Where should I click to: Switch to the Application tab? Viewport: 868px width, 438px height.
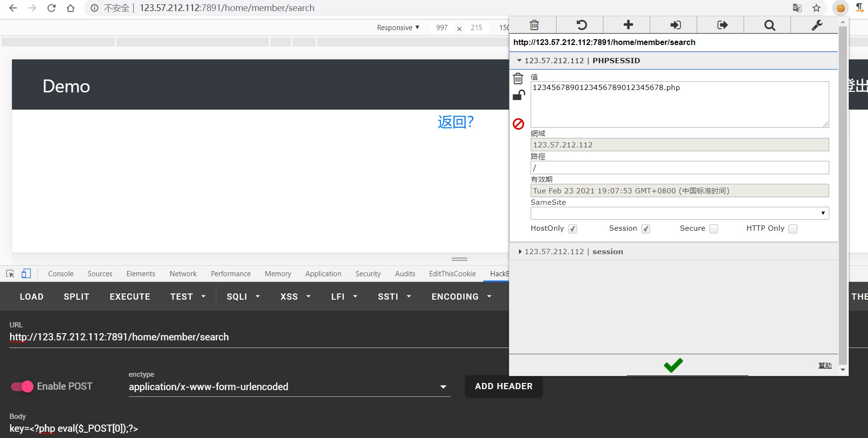click(323, 274)
